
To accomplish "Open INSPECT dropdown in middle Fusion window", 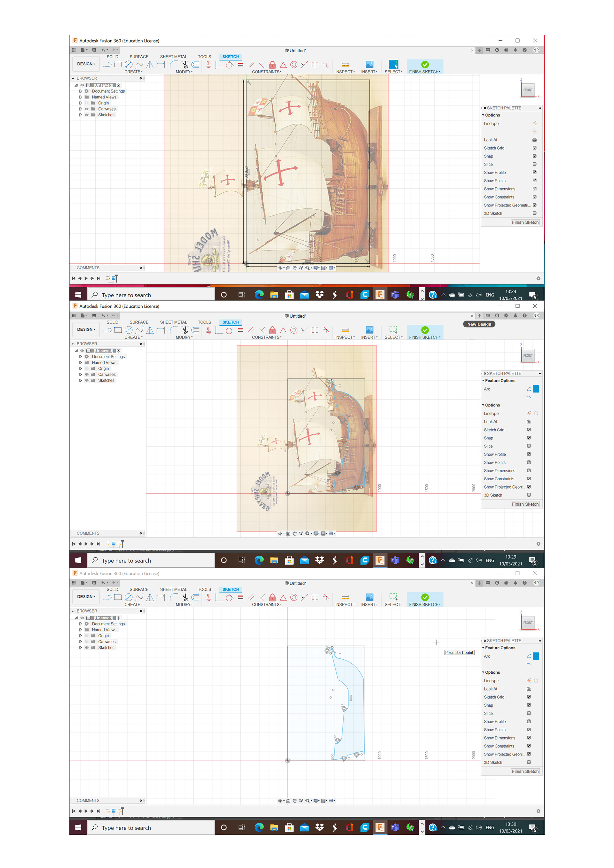I will [345, 337].
